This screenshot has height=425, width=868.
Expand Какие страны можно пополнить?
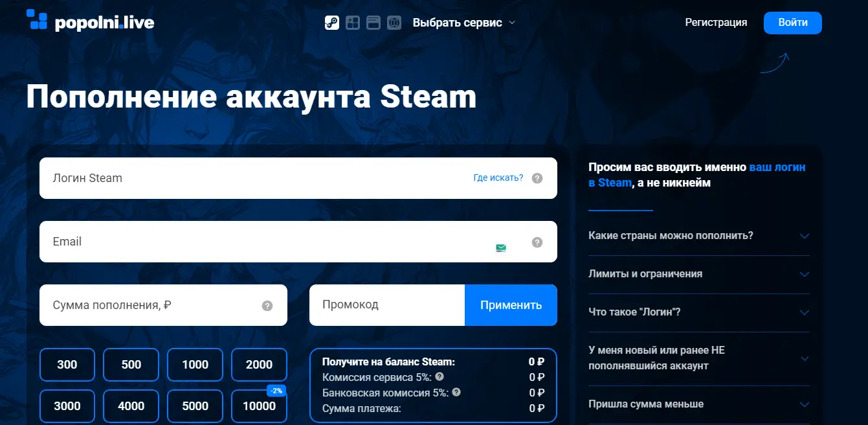pyautogui.click(x=699, y=236)
